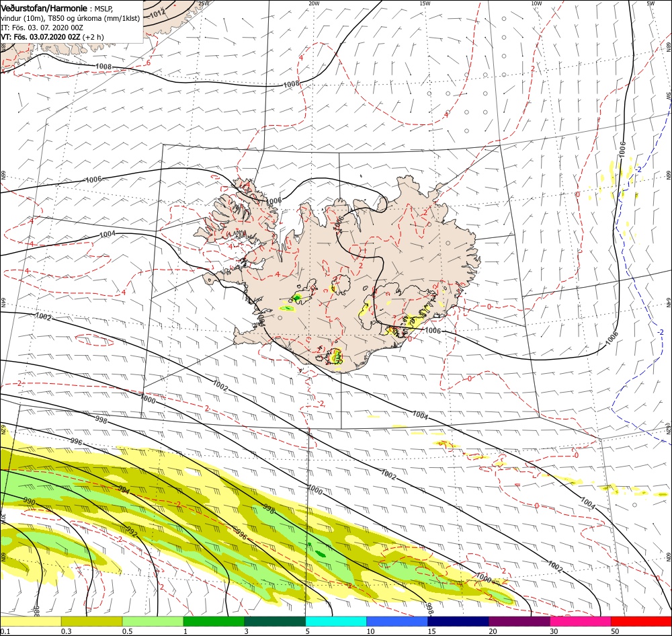This screenshot has width=672, height=636.
Task: Click the '20W' longitude label
Action: [x=314, y=3]
